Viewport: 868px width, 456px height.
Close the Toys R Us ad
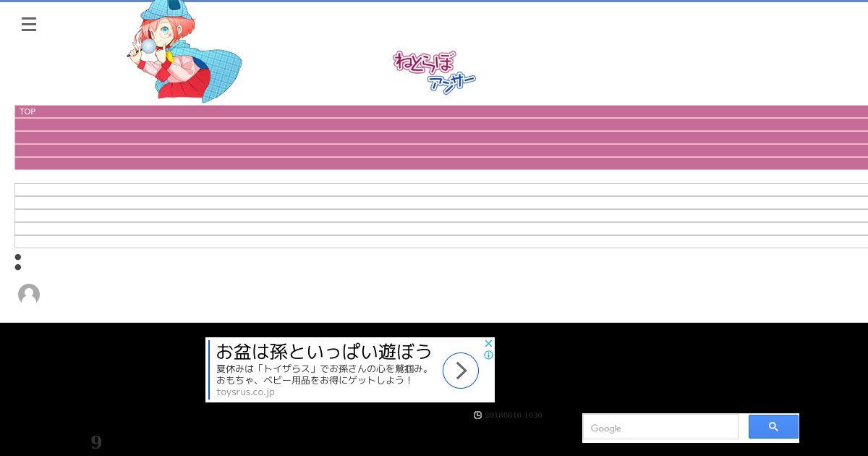[488, 344]
